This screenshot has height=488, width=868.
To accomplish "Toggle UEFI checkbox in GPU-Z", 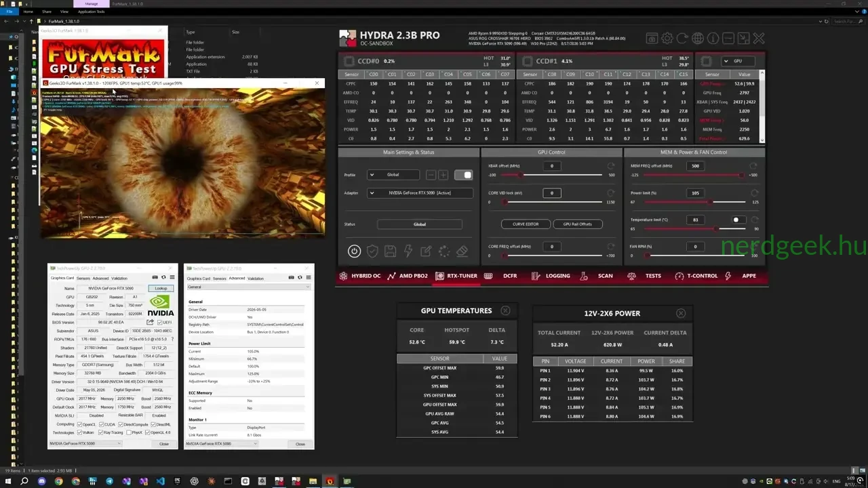I will point(160,323).
